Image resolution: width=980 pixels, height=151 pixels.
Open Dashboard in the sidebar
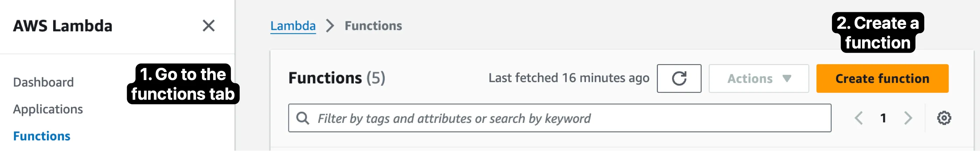click(43, 83)
